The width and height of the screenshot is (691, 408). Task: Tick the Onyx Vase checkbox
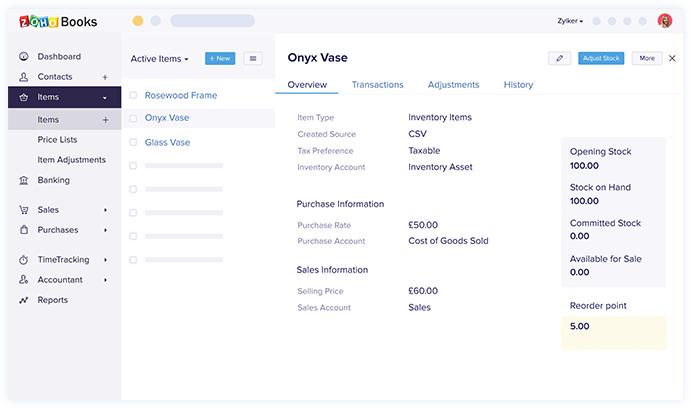[x=133, y=118]
